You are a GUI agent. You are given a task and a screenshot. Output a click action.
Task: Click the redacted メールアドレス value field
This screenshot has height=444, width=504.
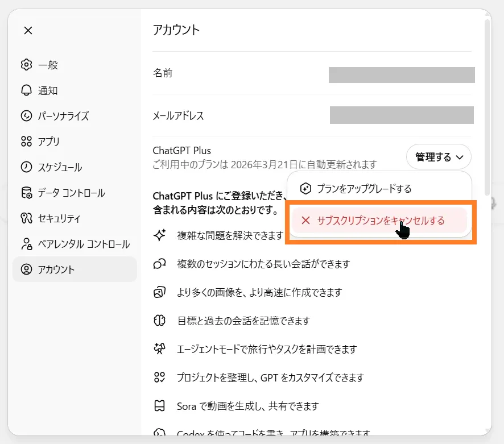402,115
